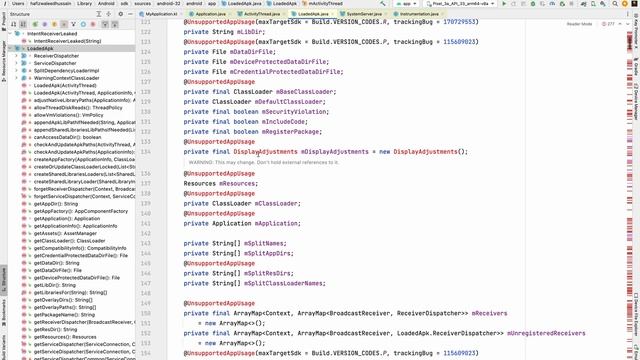Toggle Sort by Visibility in Structure toolbar
This screenshot has width=640, height=360.
coord(13,24)
